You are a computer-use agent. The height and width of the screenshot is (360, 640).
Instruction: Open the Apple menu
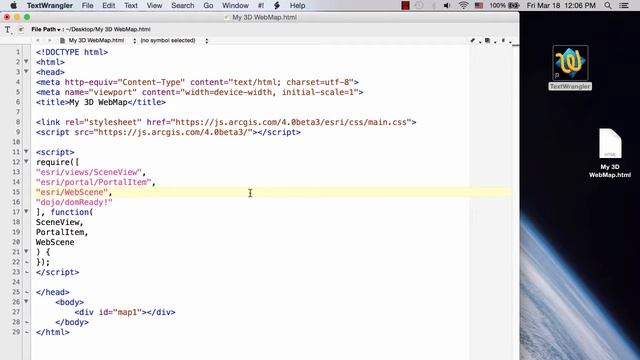13,5
